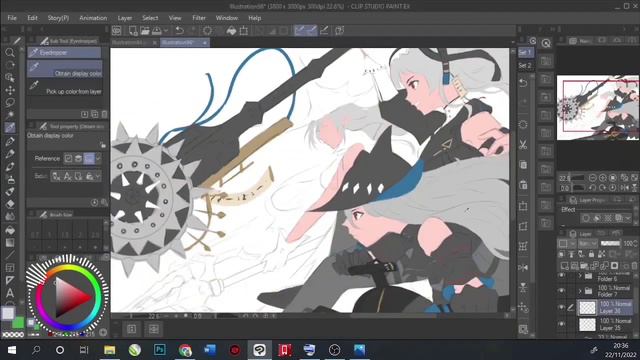Click the Open file icon in command bar
The image size is (640, 360).
[x=145, y=31]
